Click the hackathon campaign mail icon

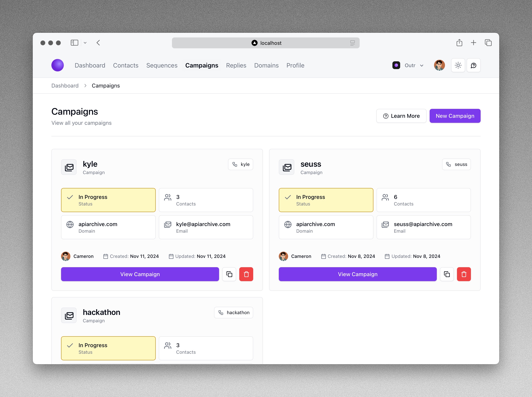[x=69, y=315]
